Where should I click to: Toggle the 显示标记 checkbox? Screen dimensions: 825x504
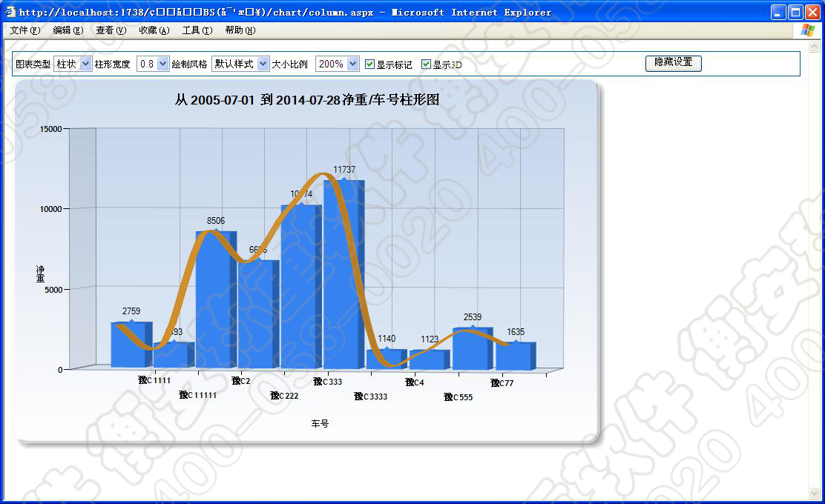[x=370, y=64]
